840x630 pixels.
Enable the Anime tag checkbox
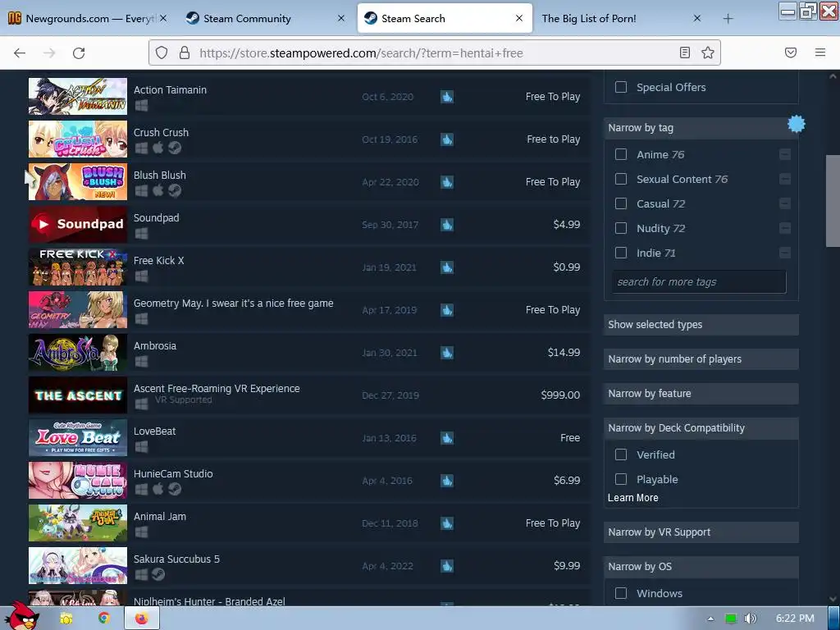click(621, 154)
